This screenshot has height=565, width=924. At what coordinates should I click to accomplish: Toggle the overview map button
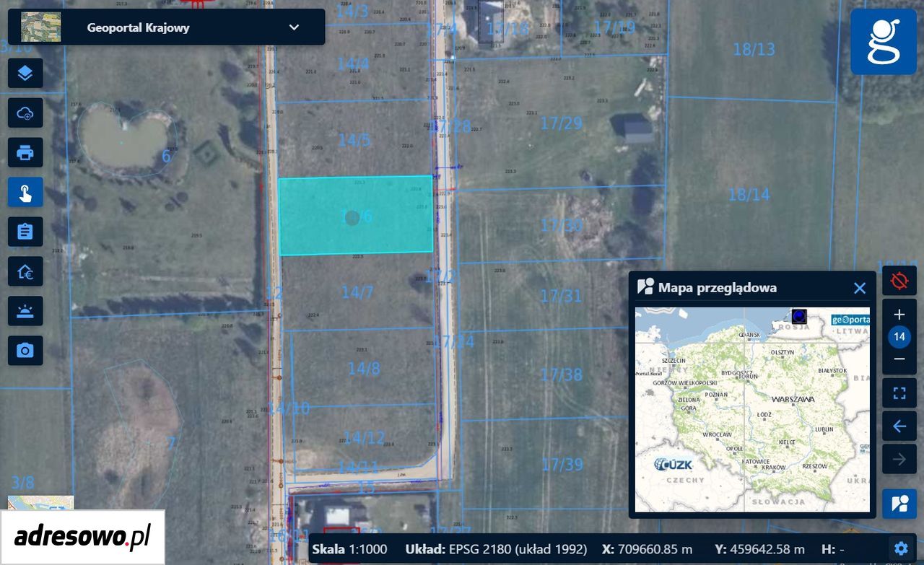[899, 504]
